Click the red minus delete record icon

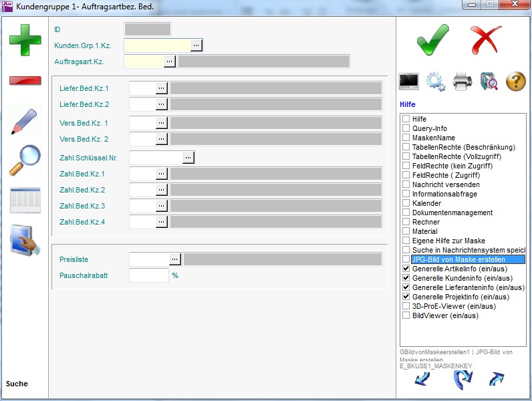[25, 81]
